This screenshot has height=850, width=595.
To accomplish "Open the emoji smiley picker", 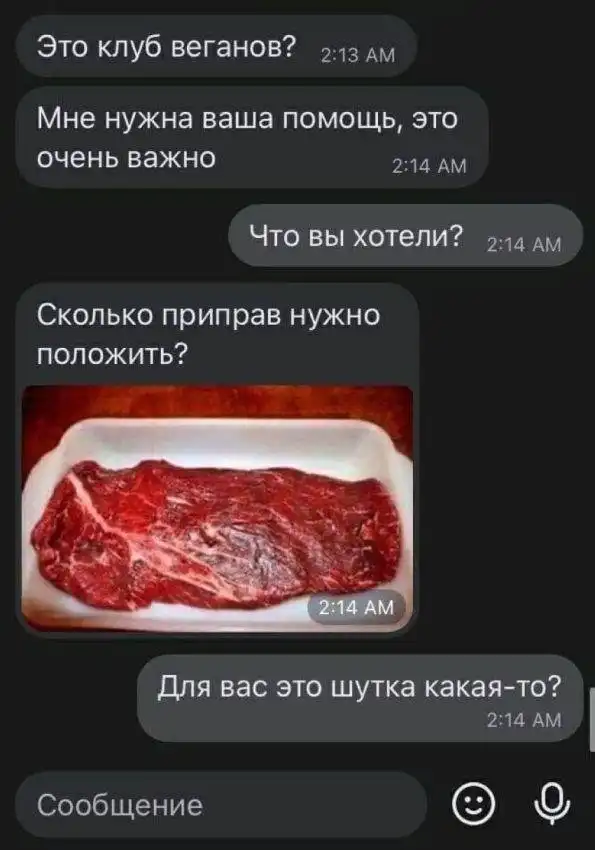I will click(474, 805).
